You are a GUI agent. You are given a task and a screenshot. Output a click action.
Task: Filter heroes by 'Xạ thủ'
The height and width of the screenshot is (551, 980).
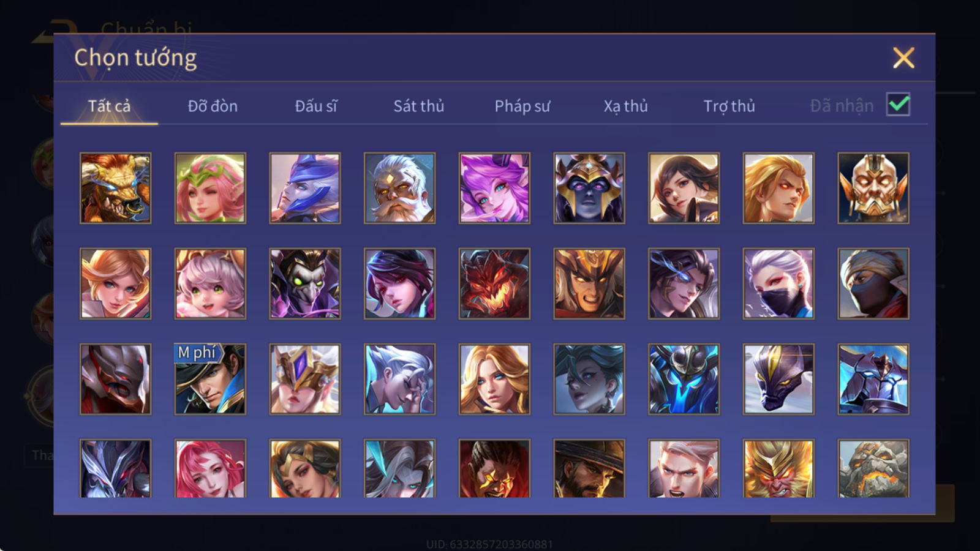click(625, 106)
